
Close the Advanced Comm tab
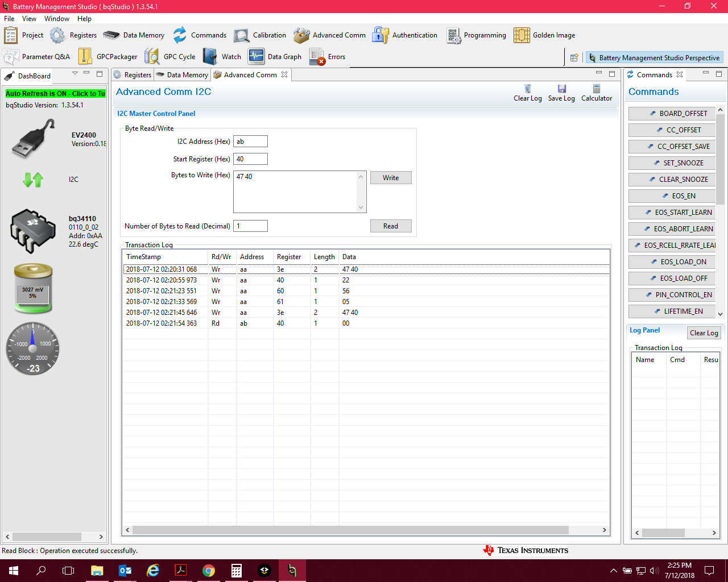[x=284, y=74]
